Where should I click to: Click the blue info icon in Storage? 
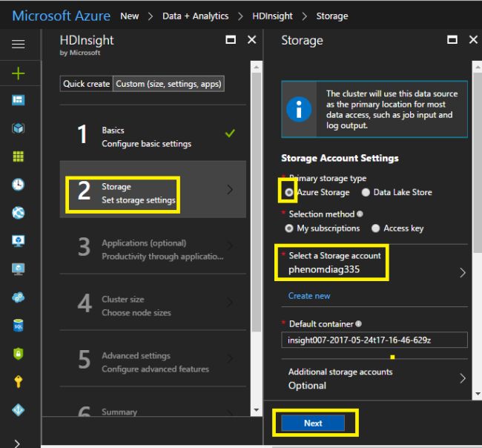[299, 109]
